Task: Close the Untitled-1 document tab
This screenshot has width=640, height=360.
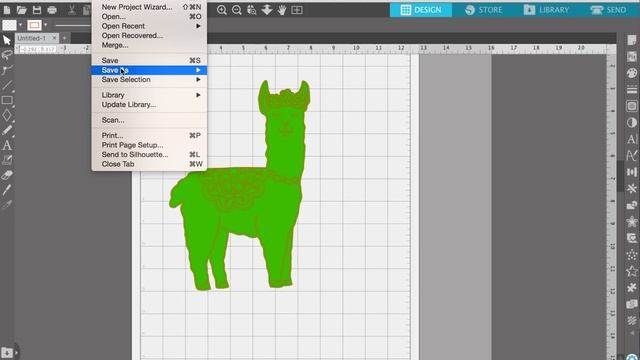Action: [x=54, y=38]
